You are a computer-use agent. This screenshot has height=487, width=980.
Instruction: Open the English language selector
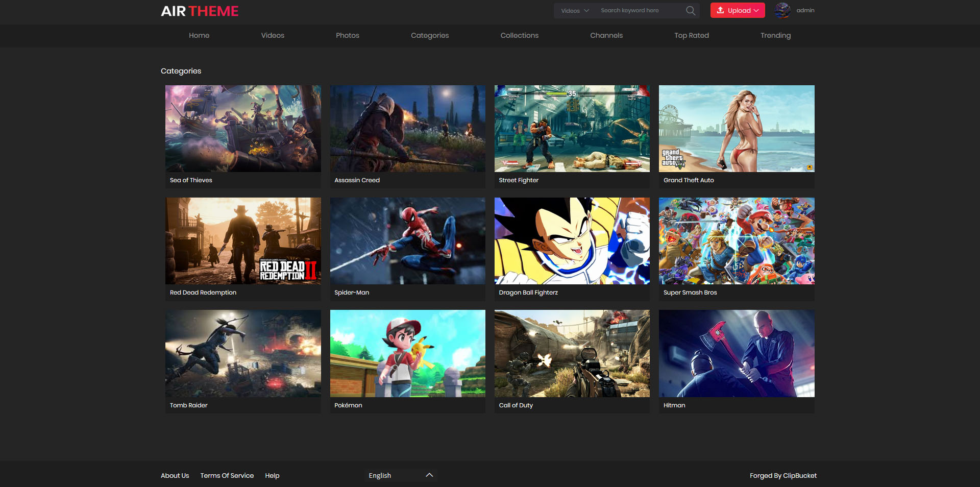point(401,475)
